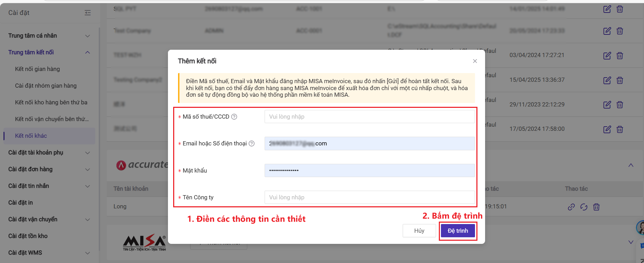The height and width of the screenshot is (263, 644).
Task: Click the Long account name cell
Action: [120, 206]
